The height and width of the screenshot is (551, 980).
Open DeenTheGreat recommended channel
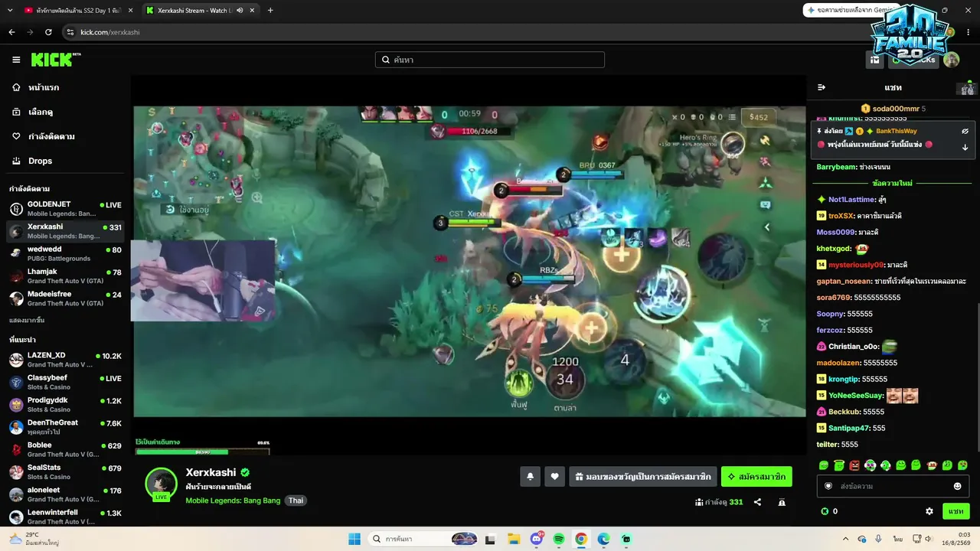[x=65, y=427]
